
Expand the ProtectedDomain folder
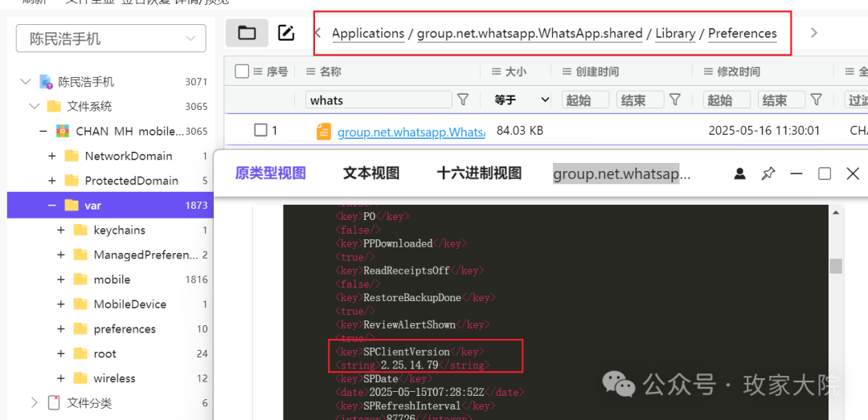[52, 181]
